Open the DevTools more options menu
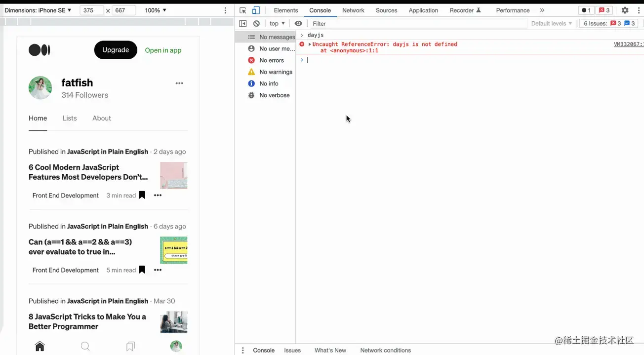This screenshot has width=644, height=355. 638,10
